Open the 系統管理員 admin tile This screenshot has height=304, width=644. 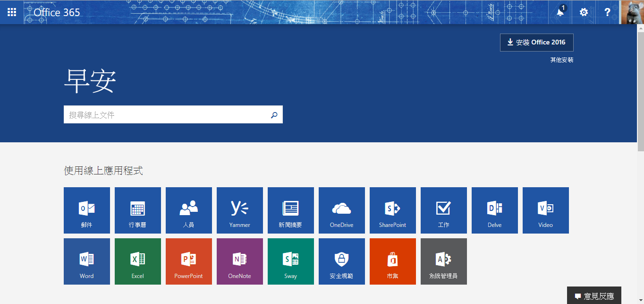[x=444, y=261]
